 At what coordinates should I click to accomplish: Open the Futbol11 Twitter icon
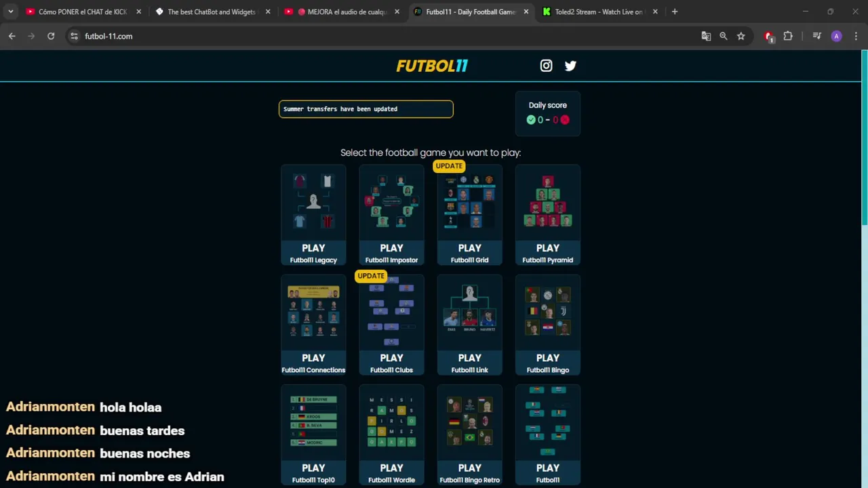coord(570,66)
